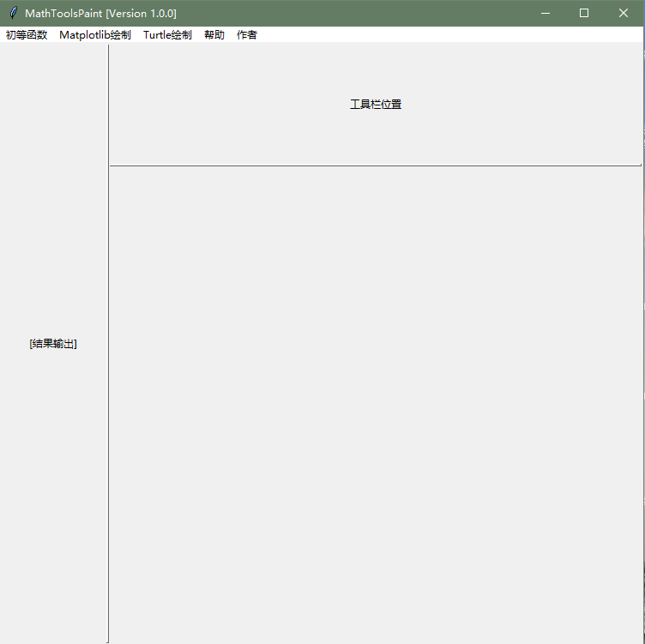The height and width of the screenshot is (644, 645).
Task: Minimize the MathToolsPaint window
Action: tap(546, 13)
